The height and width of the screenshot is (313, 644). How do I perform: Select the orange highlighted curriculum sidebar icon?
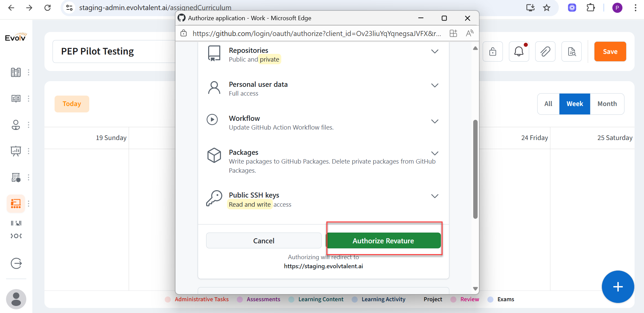[16, 204]
